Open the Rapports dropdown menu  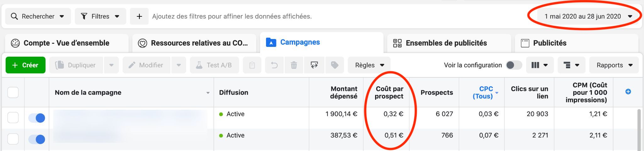click(x=614, y=65)
